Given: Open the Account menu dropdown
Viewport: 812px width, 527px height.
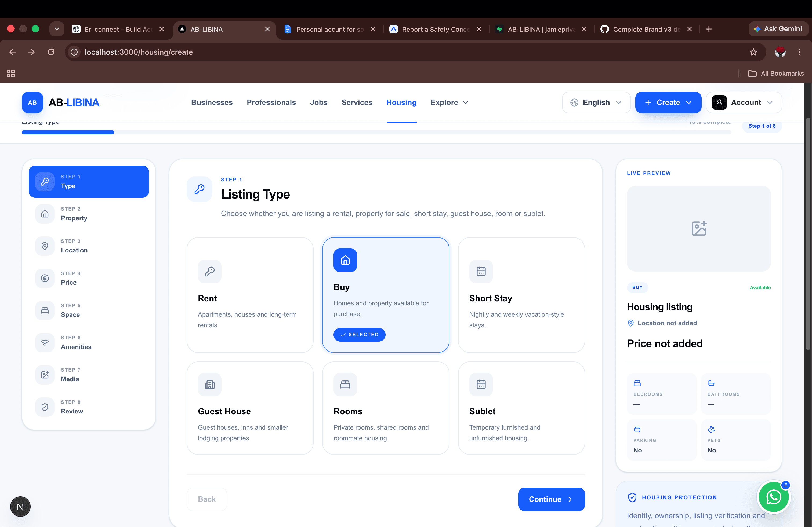Looking at the screenshot, I should point(744,102).
